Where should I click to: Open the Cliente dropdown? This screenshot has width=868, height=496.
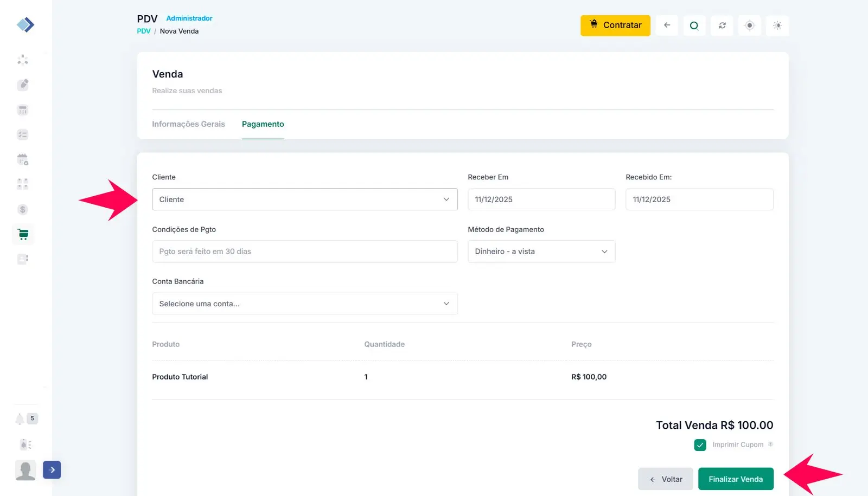[304, 199]
